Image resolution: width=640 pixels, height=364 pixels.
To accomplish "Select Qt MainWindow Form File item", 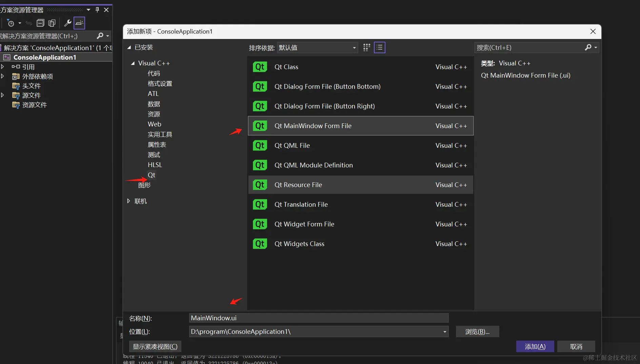I will [361, 126].
